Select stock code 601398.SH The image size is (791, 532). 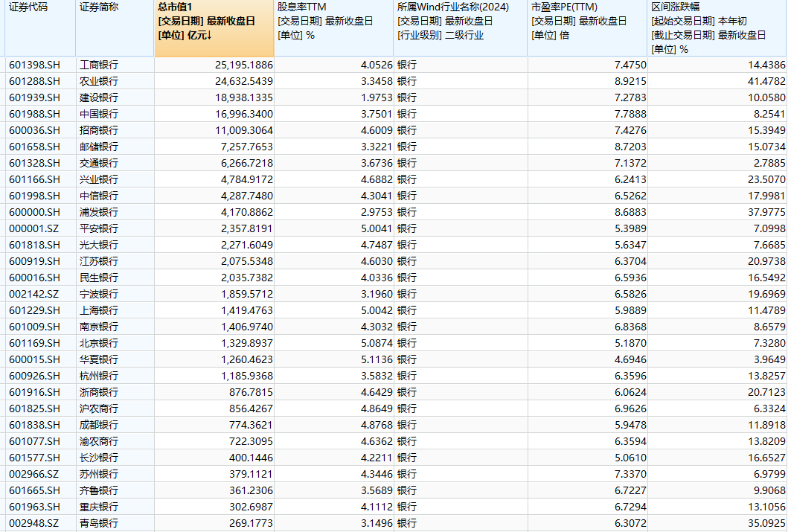coord(34,65)
